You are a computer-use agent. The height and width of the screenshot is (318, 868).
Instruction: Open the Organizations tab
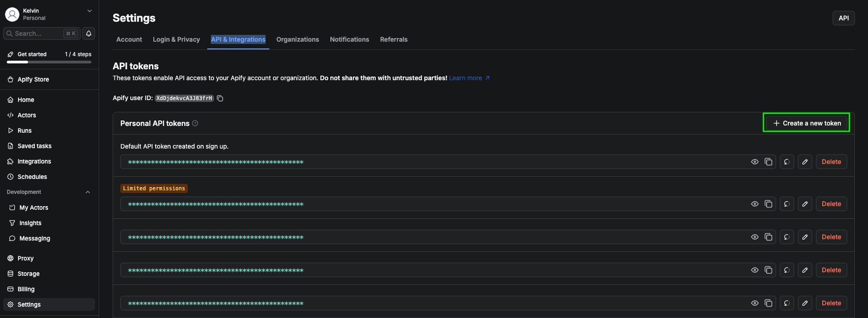point(298,39)
